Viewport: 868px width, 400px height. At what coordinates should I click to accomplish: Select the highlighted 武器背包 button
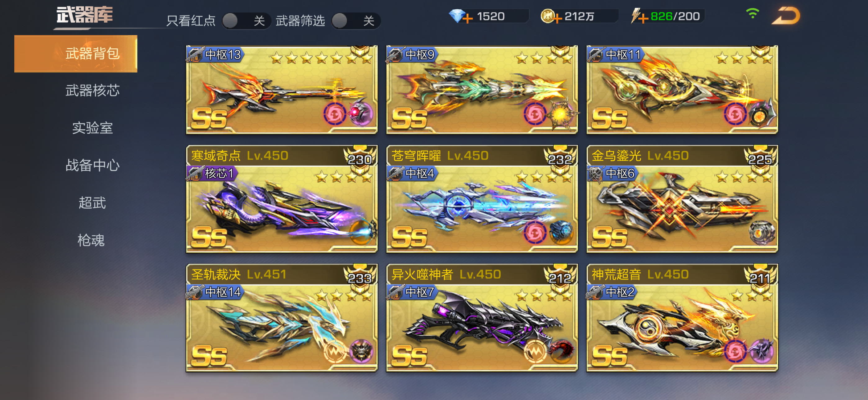point(76,54)
